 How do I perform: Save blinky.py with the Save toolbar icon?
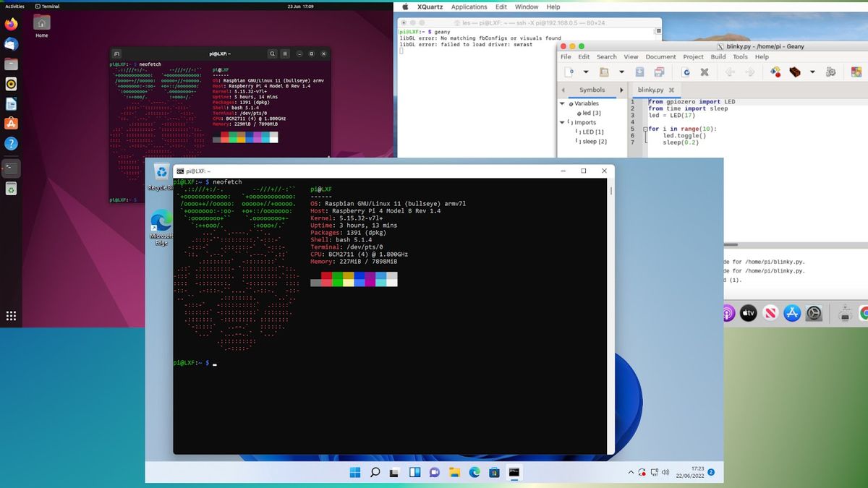pos(639,71)
